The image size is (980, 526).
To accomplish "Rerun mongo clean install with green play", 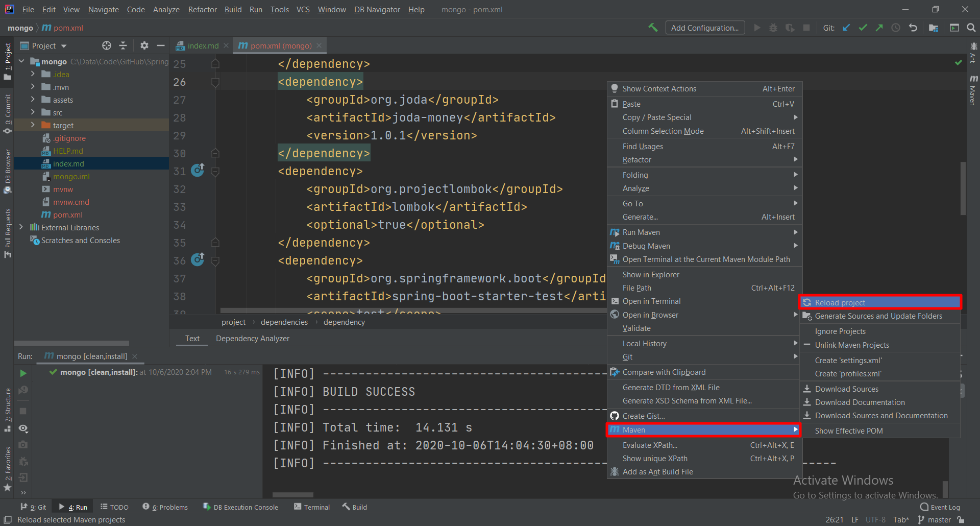I will tap(23, 373).
